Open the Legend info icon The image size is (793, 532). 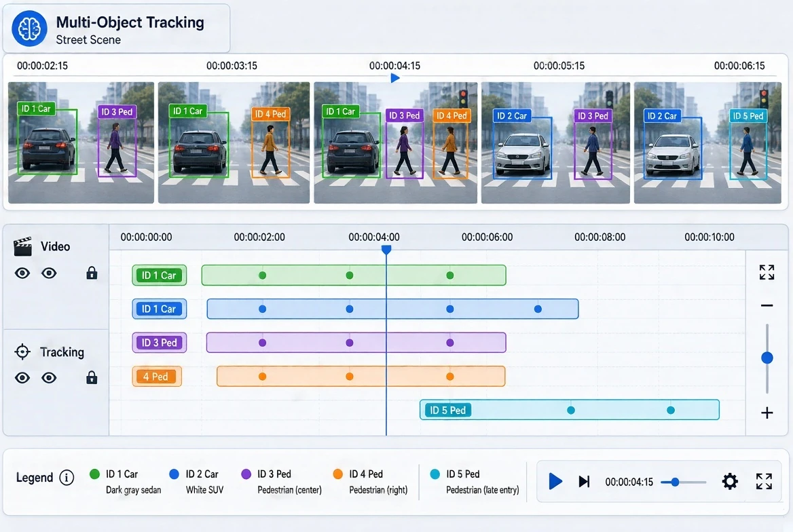click(67, 478)
